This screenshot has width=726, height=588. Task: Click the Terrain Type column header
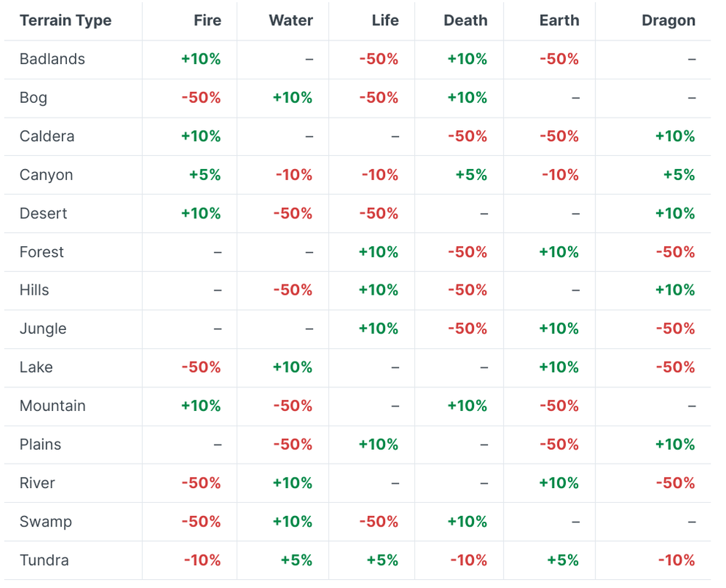pyautogui.click(x=65, y=21)
